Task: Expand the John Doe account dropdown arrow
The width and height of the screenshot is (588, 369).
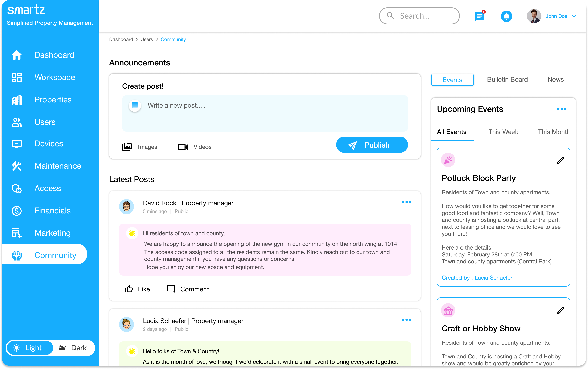Action: (x=574, y=16)
